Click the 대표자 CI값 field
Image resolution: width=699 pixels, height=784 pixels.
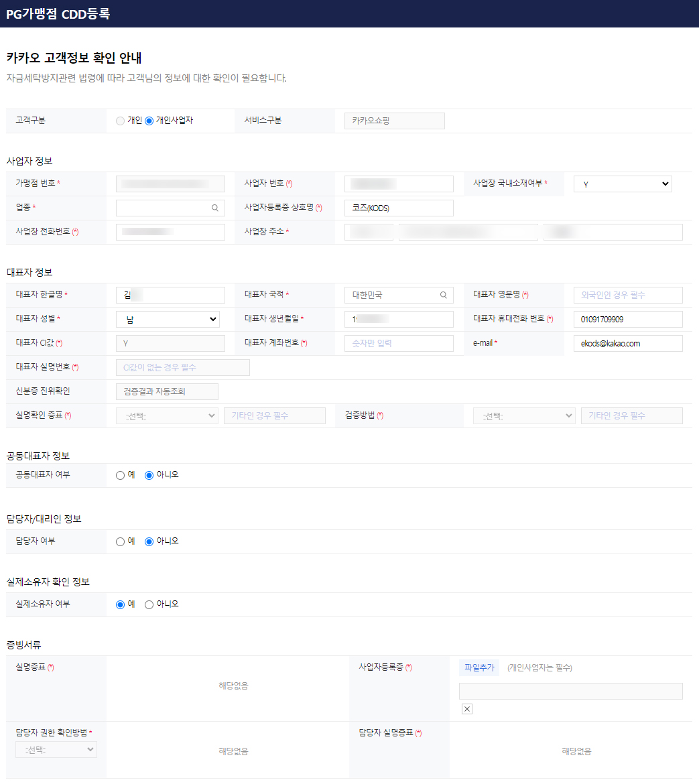[x=170, y=344]
